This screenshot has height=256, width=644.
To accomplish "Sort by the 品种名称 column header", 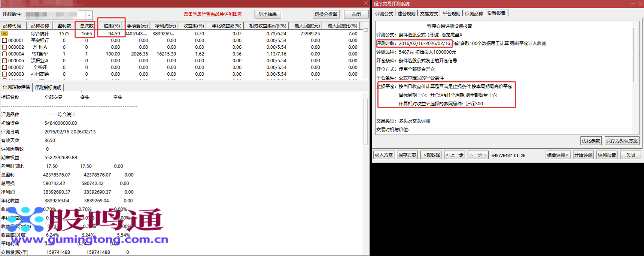I will click(40, 26).
